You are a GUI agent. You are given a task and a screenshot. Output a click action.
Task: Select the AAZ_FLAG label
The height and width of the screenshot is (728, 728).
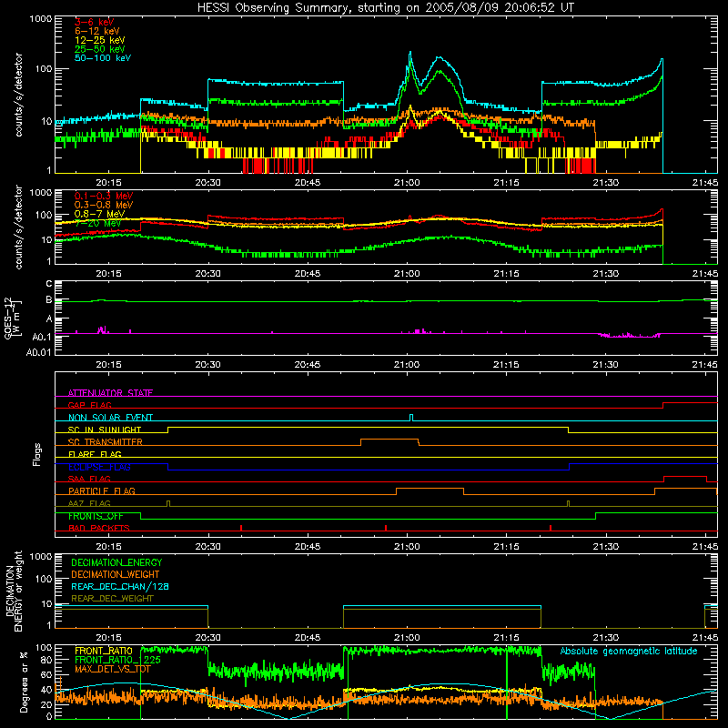[89, 503]
